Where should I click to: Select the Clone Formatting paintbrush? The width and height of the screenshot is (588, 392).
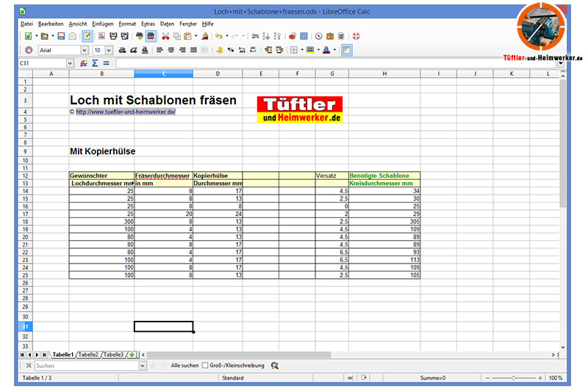205,36
